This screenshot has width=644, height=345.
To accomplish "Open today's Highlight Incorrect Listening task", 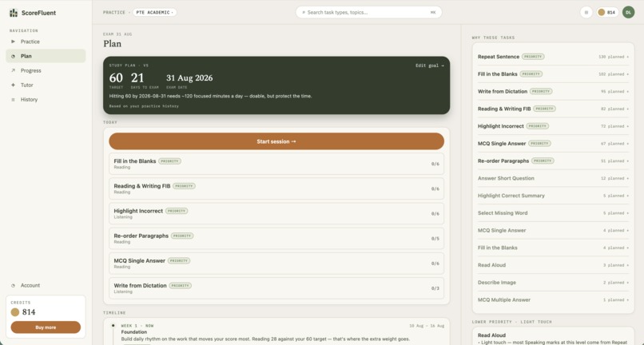I will coord(276,213).
